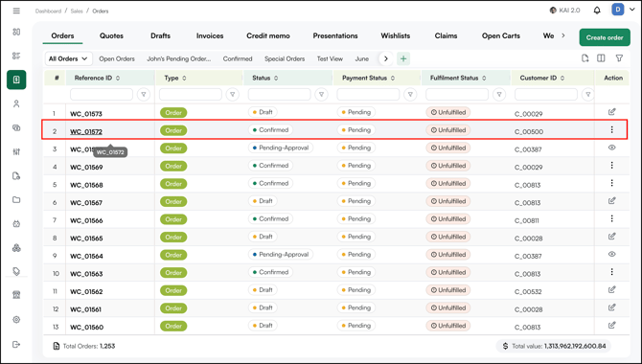Sort by Fulfilment Status column
The width and height of the screenshot is (642, 364).
(484, 78)
